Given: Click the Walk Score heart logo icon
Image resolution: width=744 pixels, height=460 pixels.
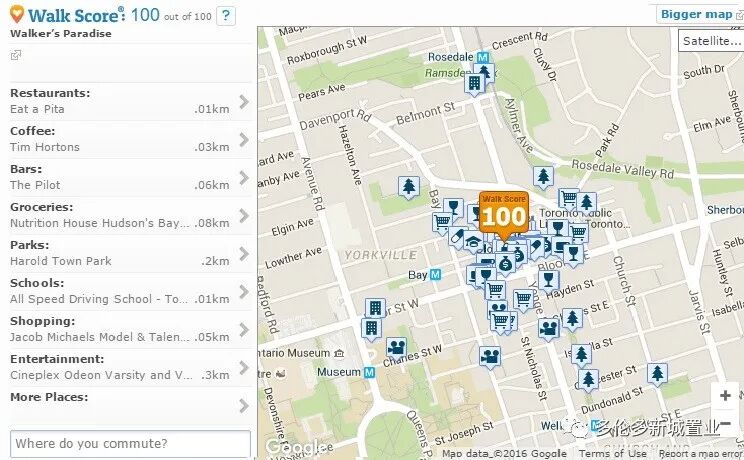Looking at the screenshot, I should (x=17, y=14).
